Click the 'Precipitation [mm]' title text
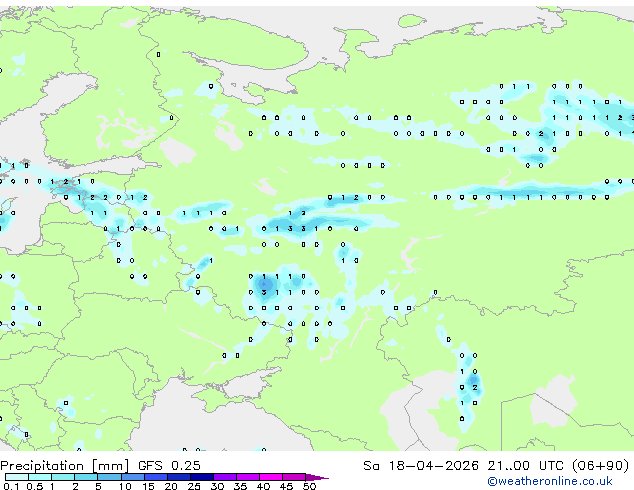634x490 pixels. click(x=65, y=466)
